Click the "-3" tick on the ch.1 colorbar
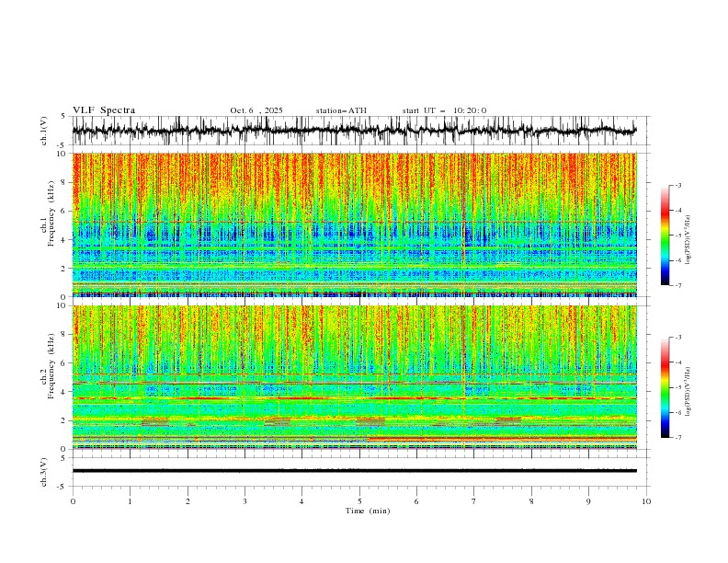Screen dimensions: 728x563 pos(677,185)
